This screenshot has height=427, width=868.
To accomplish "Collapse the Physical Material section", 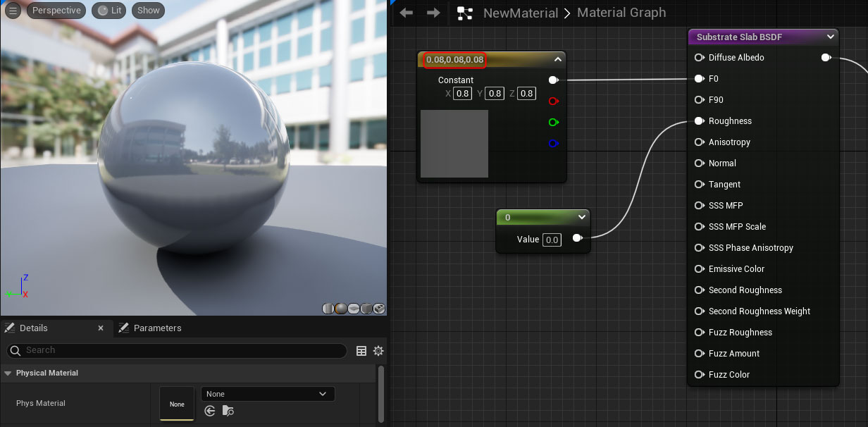I will (x=7, y=373).
